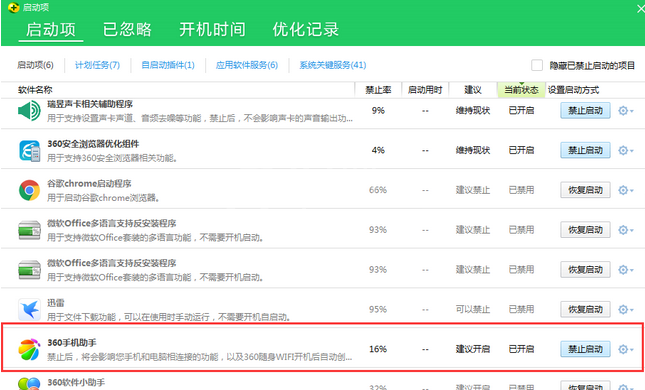Click the 360 logo icon in title bar

pos(14,7)
